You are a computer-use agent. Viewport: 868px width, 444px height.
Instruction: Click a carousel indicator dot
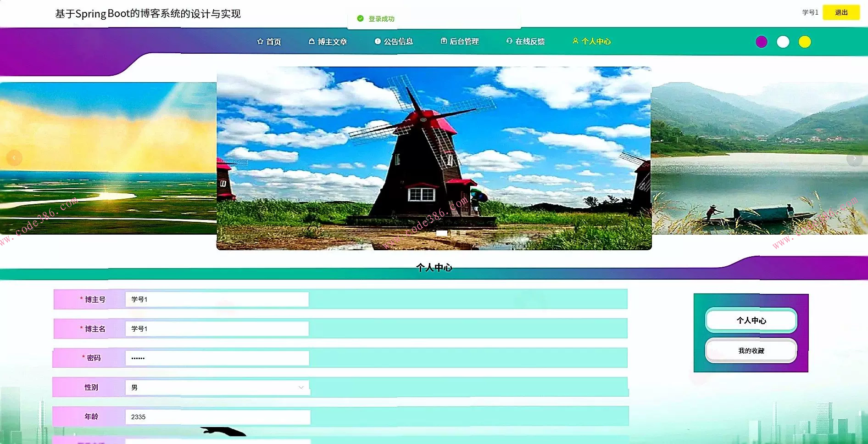click(443, 233)
